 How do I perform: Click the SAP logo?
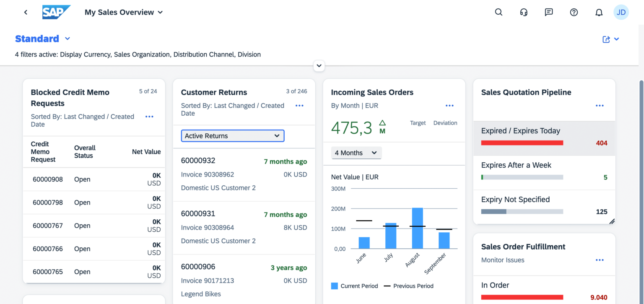(x=56, y=12)
